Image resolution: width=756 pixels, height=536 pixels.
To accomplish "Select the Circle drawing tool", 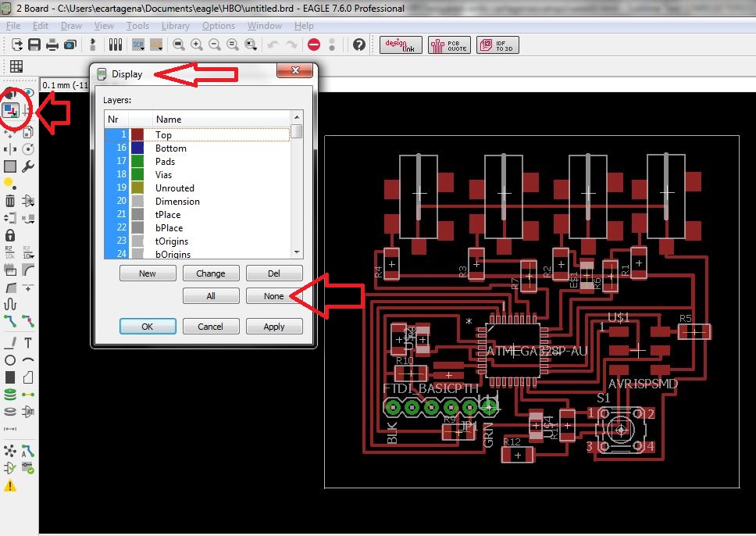I will pyautogui.click(x=10, y=360).
